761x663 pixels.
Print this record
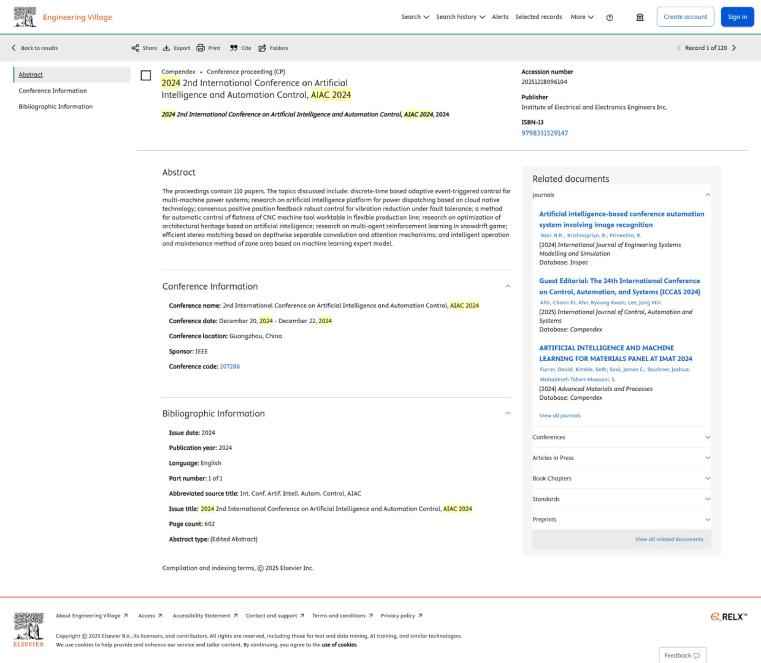point(201,47)
